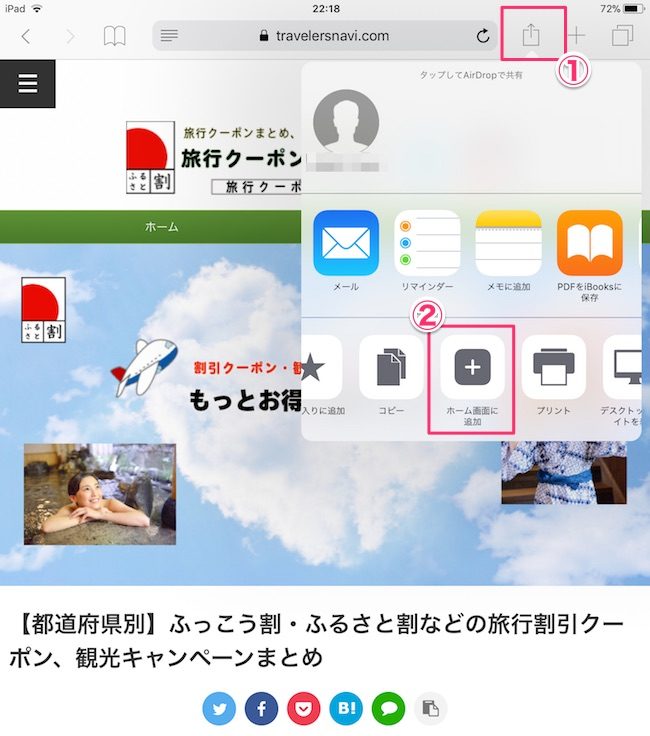Tap the Safari back arrow
The image size is (650, 736).
pyautogui.click(x=26, y=36)
